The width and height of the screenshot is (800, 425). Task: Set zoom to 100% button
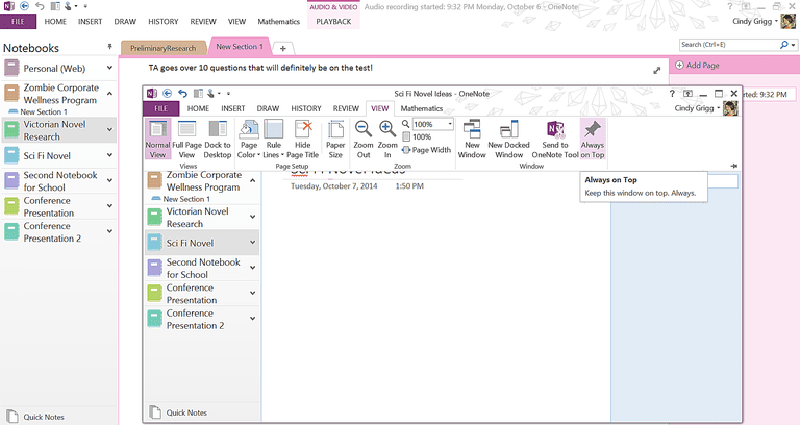[x=417, y=137]
